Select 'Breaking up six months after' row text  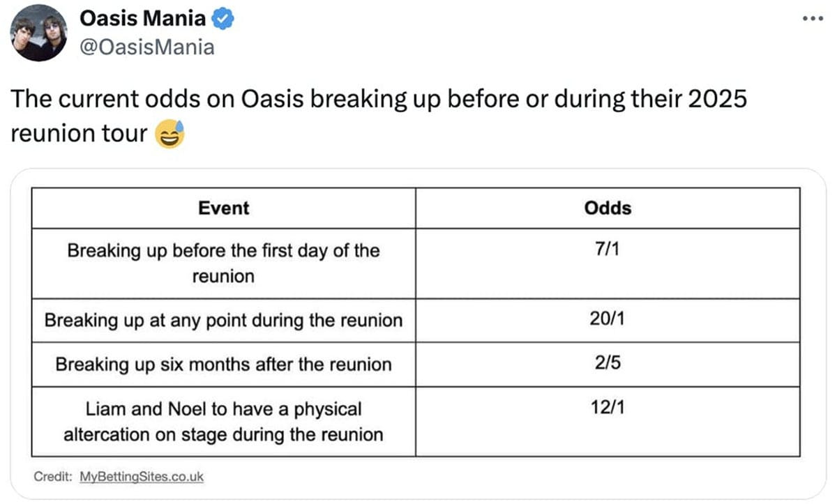(x=223, y=365)
